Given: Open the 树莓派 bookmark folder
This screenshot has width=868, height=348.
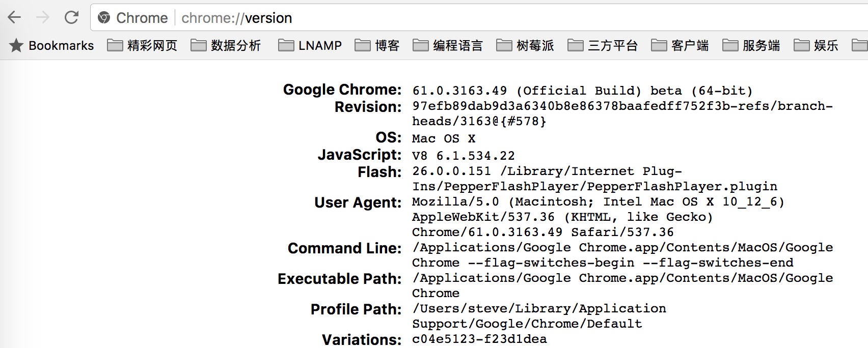Looking at the screenshot, I should pyautogui.click(x=525, y=45).
